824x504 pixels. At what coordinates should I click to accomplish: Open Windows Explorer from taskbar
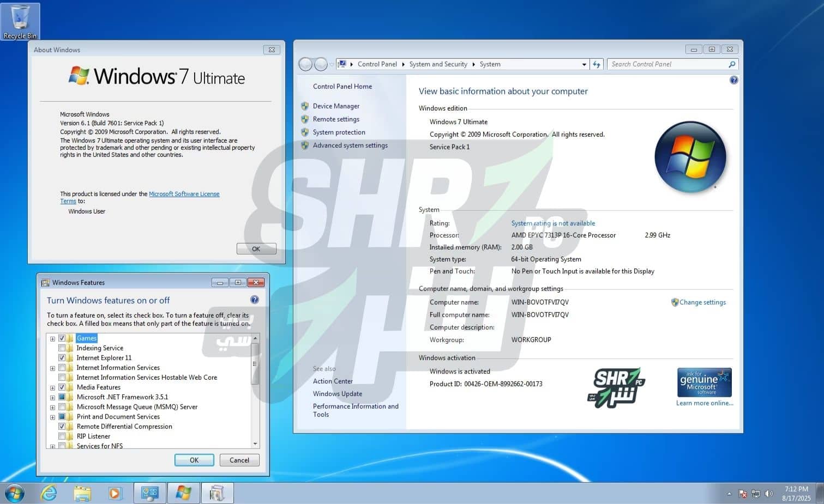pyautogui.click(x=82, y=494)
